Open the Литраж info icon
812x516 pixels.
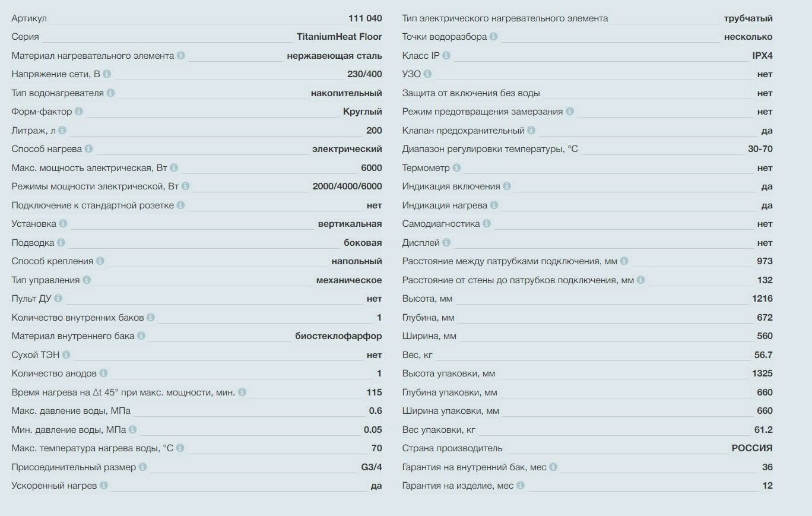pyautogui.click(x=62, y=131)
